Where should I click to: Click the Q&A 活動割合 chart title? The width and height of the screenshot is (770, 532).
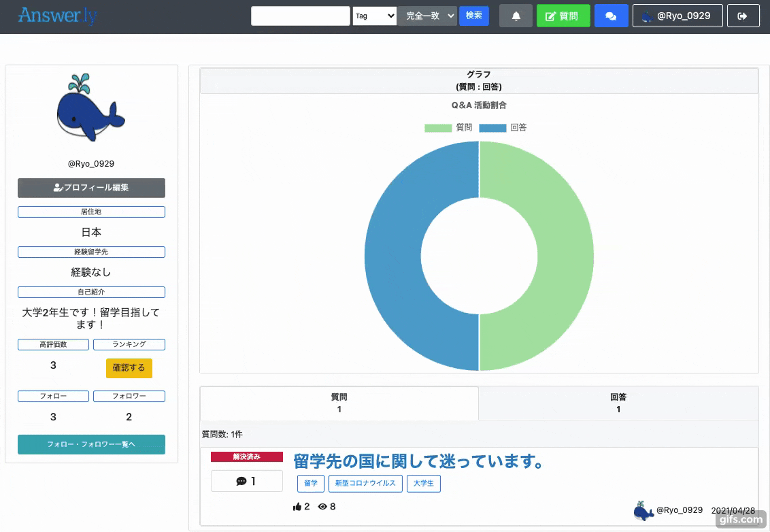tap(479, 105)
